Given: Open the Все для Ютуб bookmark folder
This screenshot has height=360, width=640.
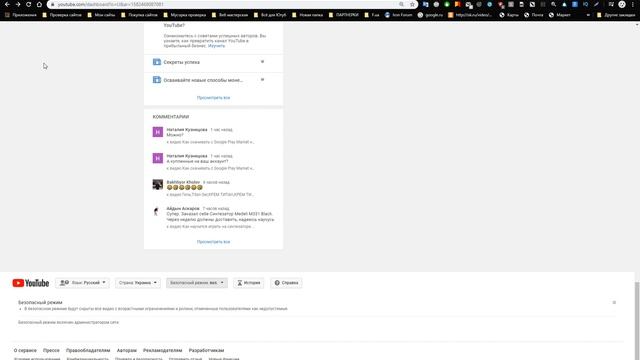Looking at the screenshot, I should (270, 15).
